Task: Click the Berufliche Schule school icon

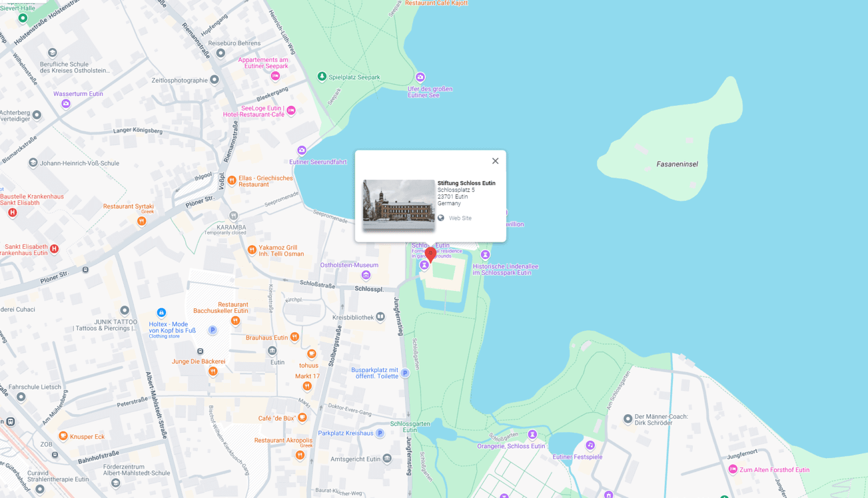Action: (53, 53)
